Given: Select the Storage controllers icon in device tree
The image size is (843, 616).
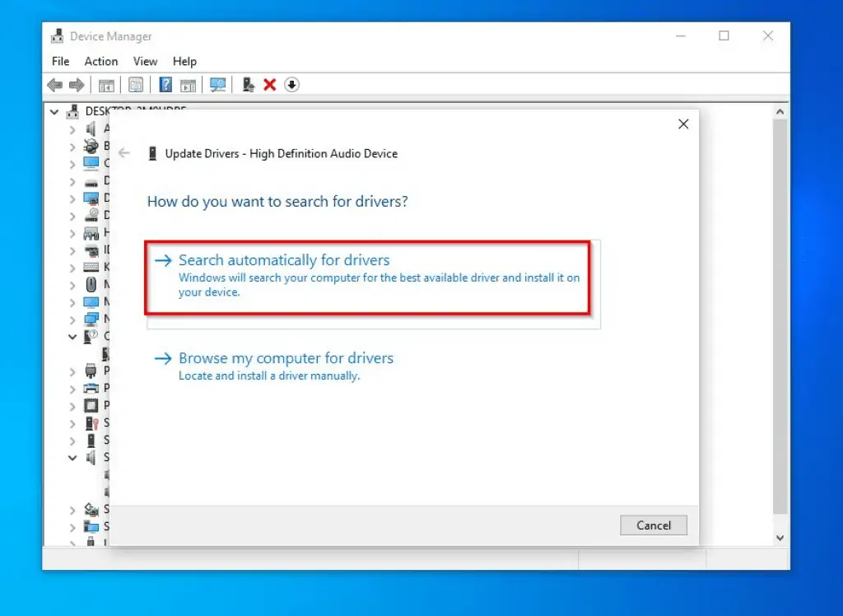Looking at the screenshot, I should (91, 509).
